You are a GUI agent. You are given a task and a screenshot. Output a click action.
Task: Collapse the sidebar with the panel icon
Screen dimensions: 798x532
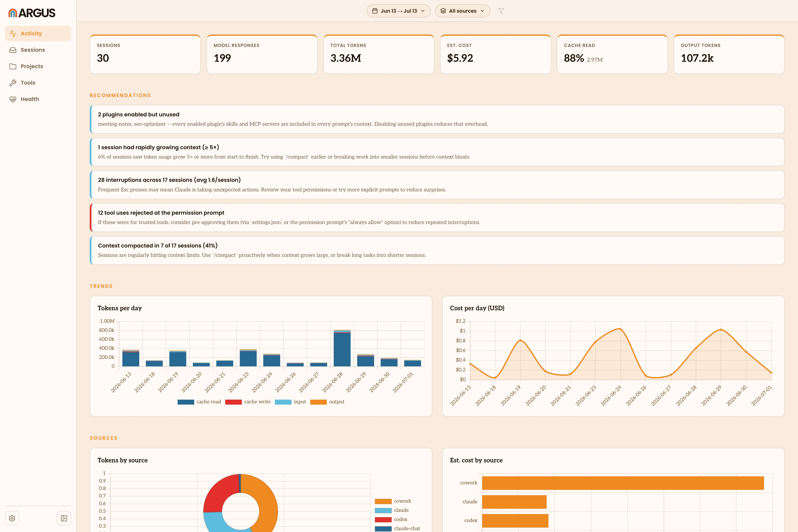coord(64,518)
